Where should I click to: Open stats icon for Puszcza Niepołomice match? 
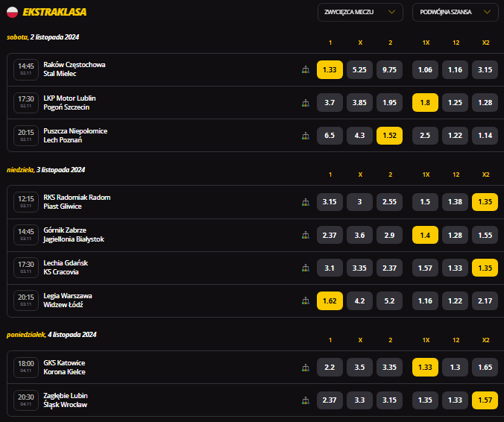[x=305, y=136]
